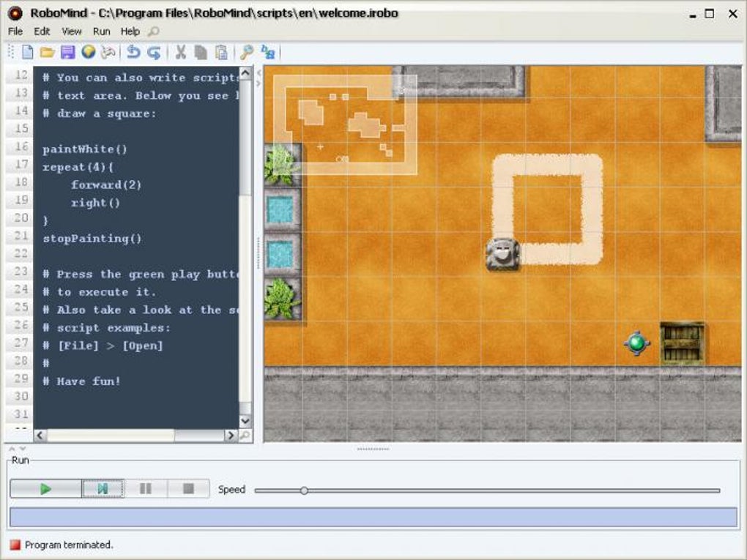Pause the running program
The height and width of the screenshot is (560, 747).
tap(146, 488)
